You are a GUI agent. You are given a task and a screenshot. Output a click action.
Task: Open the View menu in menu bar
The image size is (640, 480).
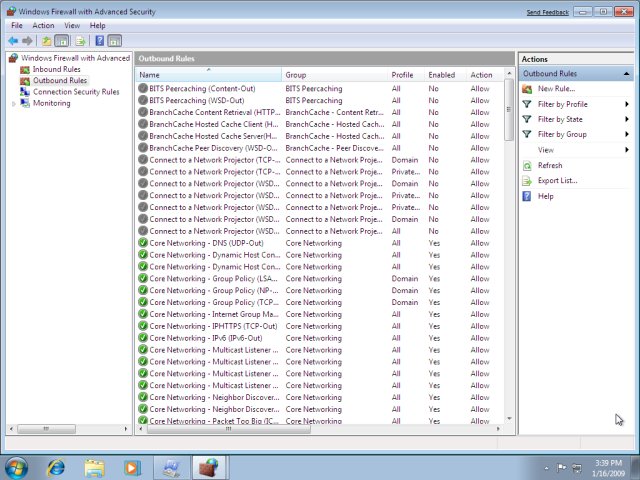point(72,25)
